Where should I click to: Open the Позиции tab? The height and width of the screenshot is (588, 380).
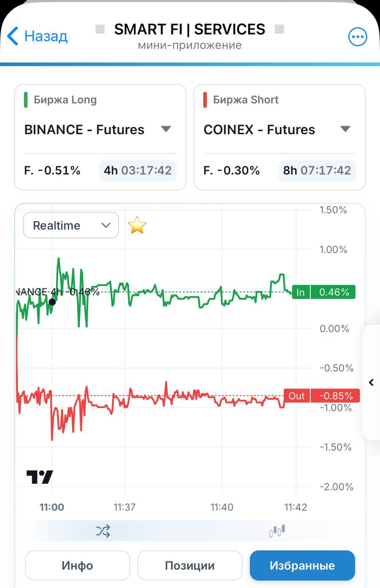(x=190, y=565)
